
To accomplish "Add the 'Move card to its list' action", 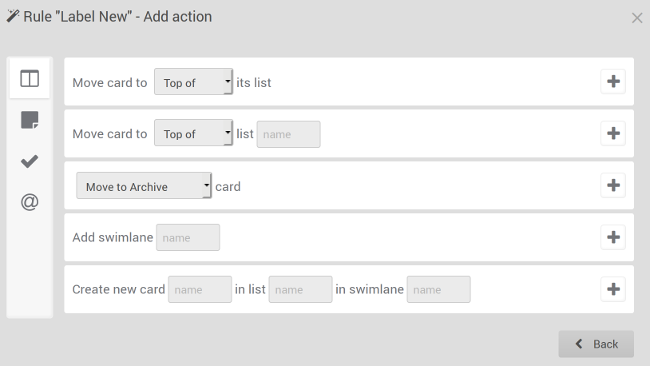I will [x=613, y=81].
